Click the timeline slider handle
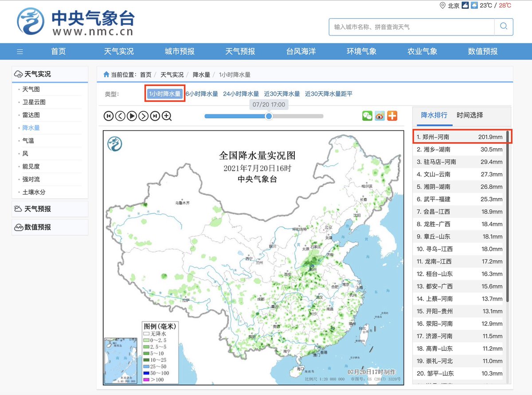The width and height of the screenshot is (532, 395). tap(269, 116)
